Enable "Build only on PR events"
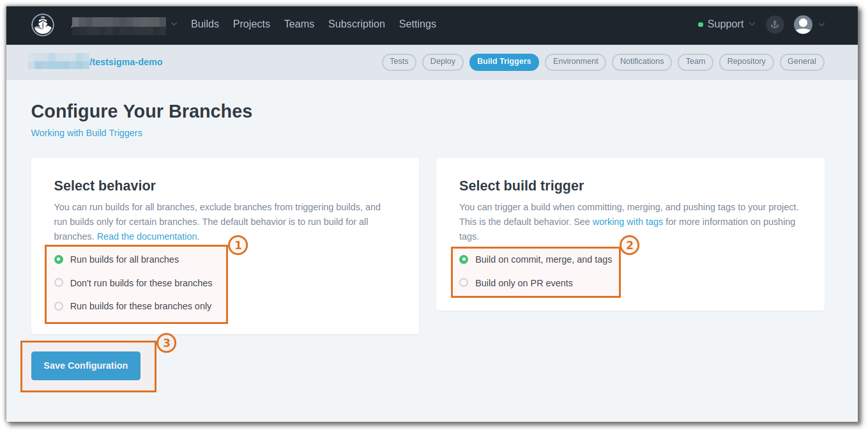Viewport: 868px width, 432px height. (x=463, y=282)
